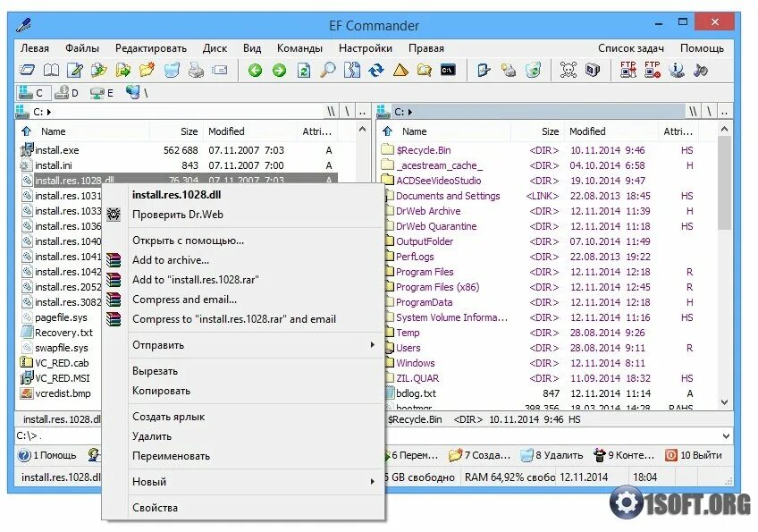Viewport: 758px width, 532px height.
Task: Choose Проверить Dr.Web in context menu
Action: point(243,215)
